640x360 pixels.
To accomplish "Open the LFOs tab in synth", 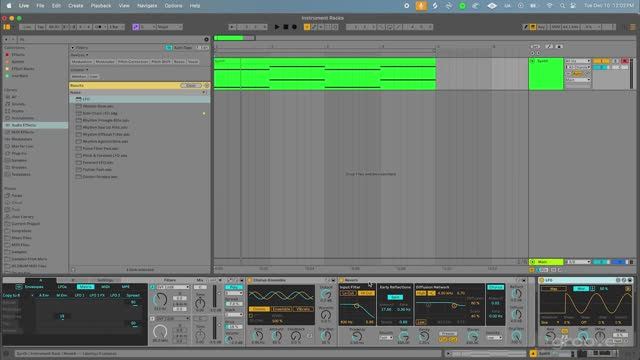I will pos(62,287).
